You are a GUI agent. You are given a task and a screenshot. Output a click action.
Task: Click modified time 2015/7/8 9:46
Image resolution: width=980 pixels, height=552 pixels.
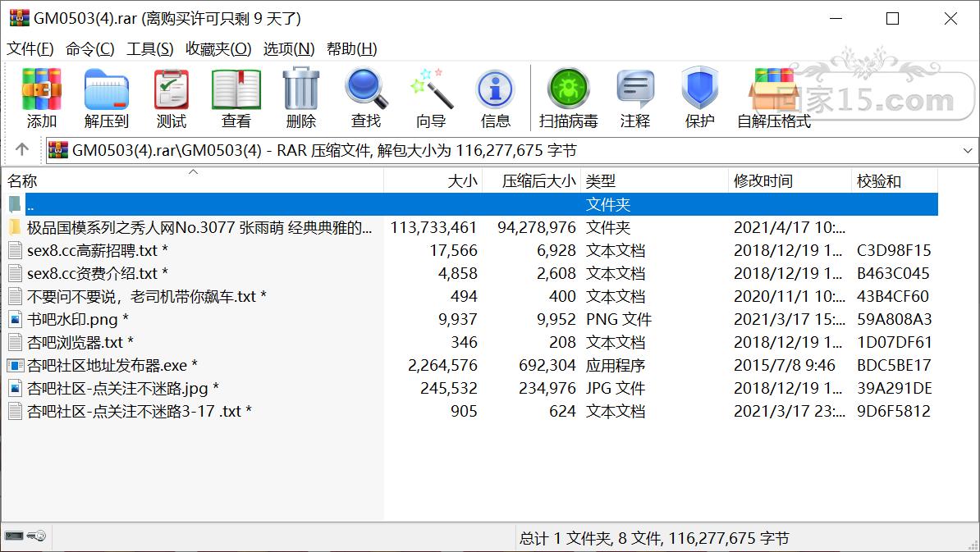point(785,365)
